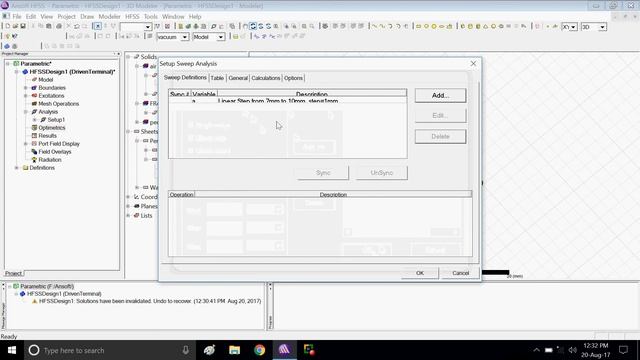640x360 pixels.
Task: Open the Tools menu
Action: pyautogui.click(x=151, y=17)
